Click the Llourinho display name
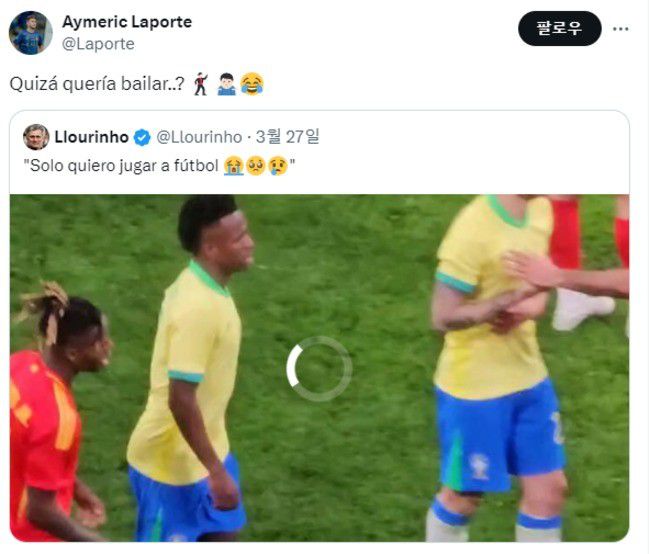650x554 pixels. pyautogui.click(x=92, y=137)
